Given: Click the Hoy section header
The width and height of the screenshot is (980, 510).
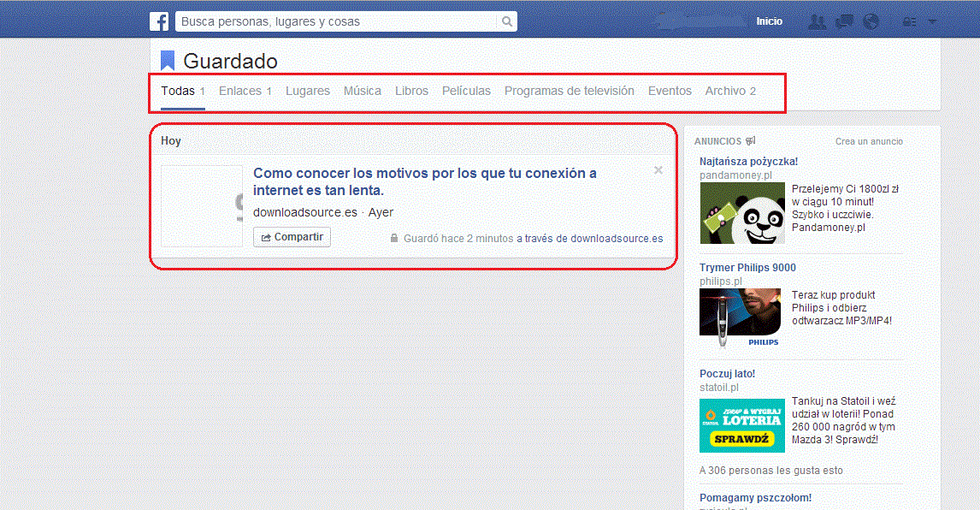Looking at the screenshot, I should [171, 141].
